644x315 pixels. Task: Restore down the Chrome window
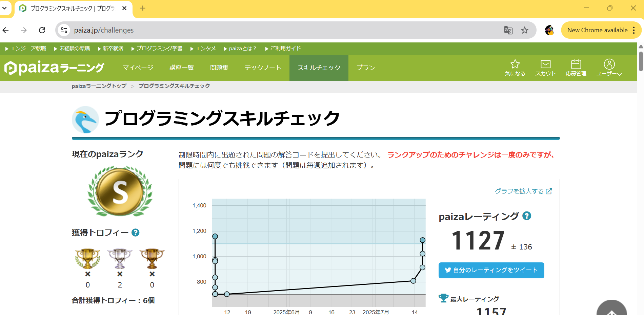pyautogui.click(x=610, y=8)
